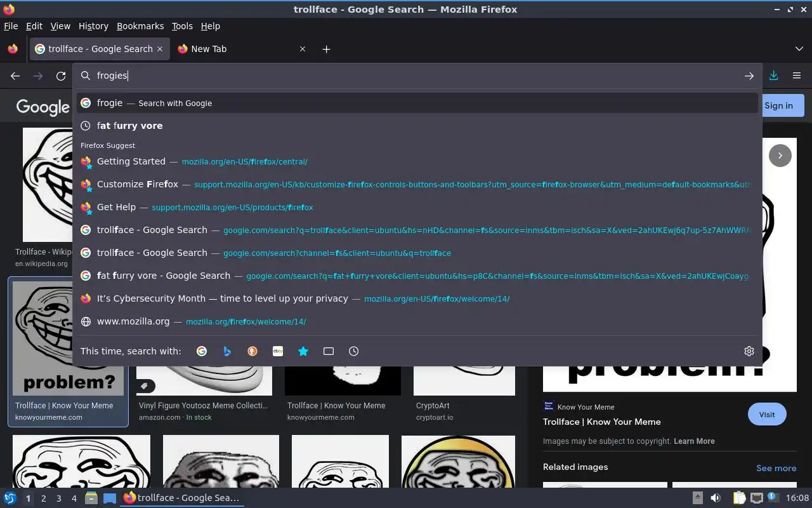Image resolution: width=812 pixels, height=508 pixels.
Task: Open trollface suggestion with channel=fs&client=ubuntu URL
Action: (417, 253)
